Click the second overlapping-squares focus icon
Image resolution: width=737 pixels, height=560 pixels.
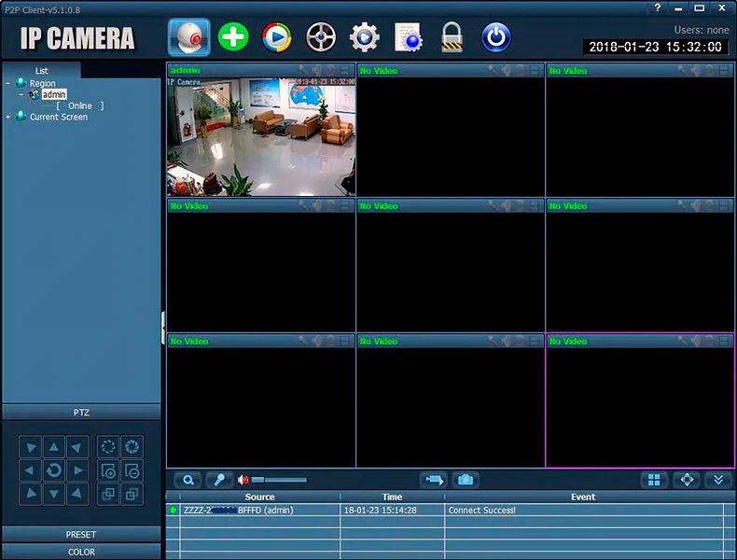pos(132,494)
